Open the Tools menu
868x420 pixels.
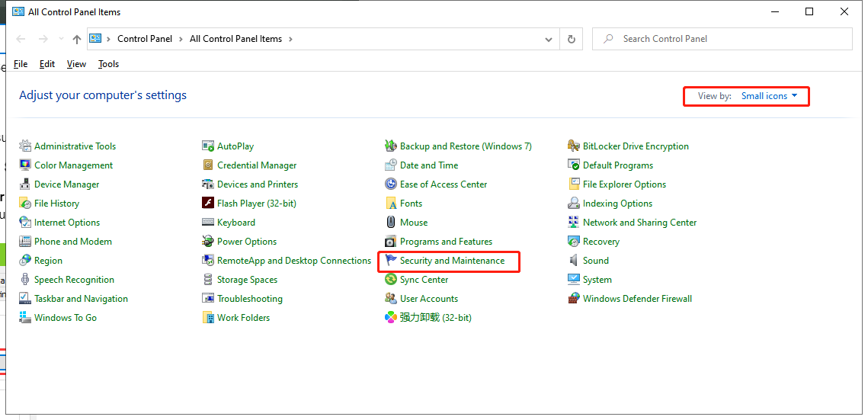pos(108,63)
